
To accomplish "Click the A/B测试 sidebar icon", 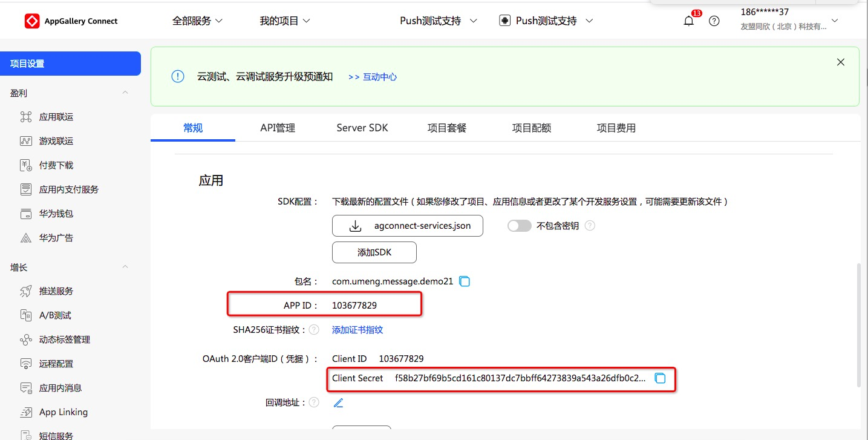I will tap(26, 315).
